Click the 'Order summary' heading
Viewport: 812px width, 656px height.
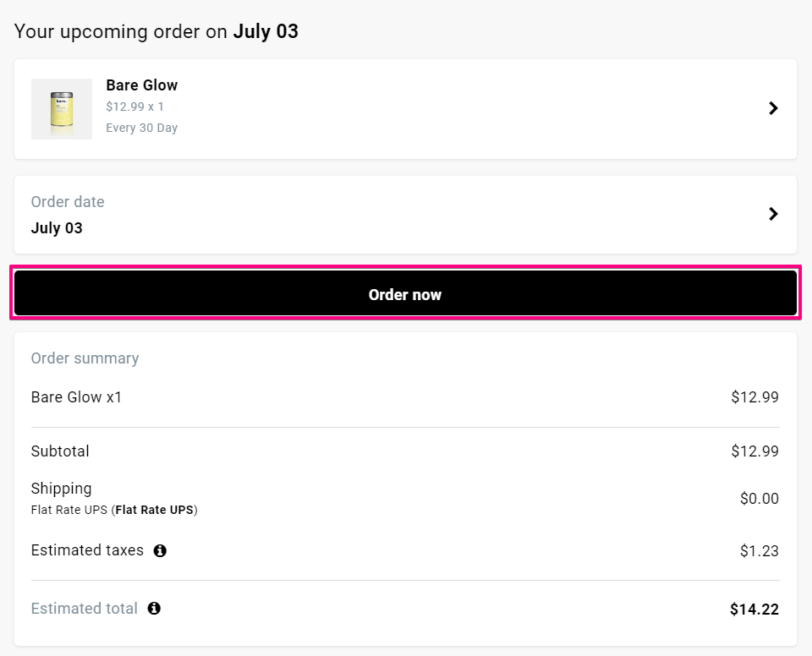coord(85,358)
